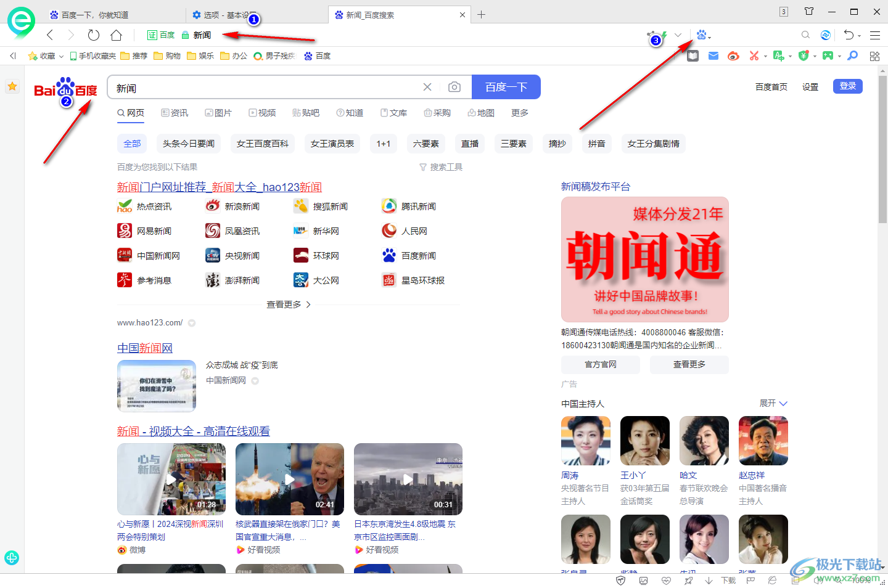Open the green shield wallet extension
The image size is (888, 588).
coord(803,56)
